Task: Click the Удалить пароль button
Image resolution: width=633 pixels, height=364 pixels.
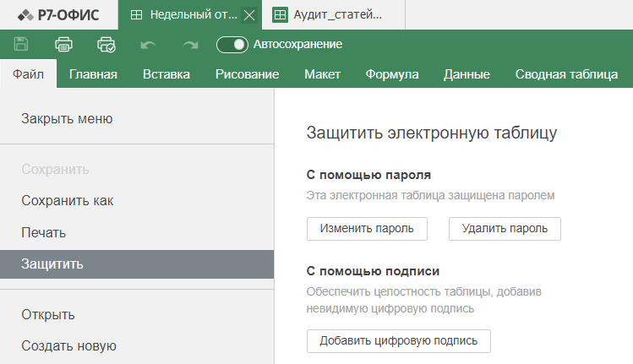Action: point(505,229)
